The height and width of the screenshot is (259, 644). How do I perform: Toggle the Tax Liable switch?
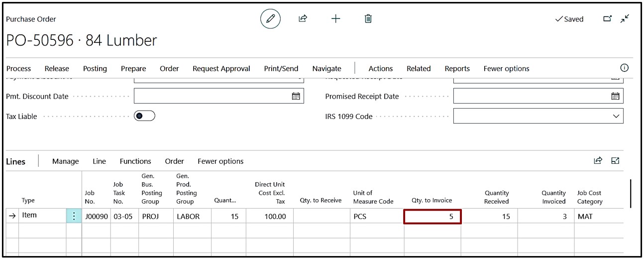(x=144, y=116)
